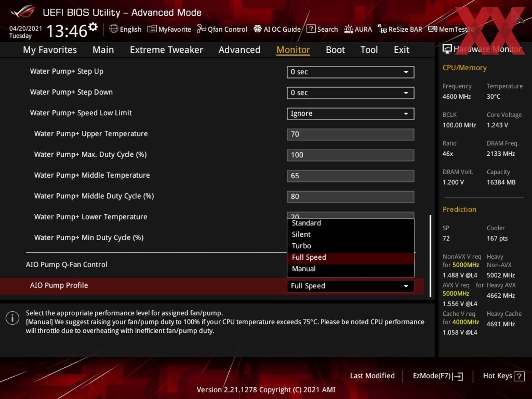Select AIO Pump Q-Fan Control label

click(66, 264)
